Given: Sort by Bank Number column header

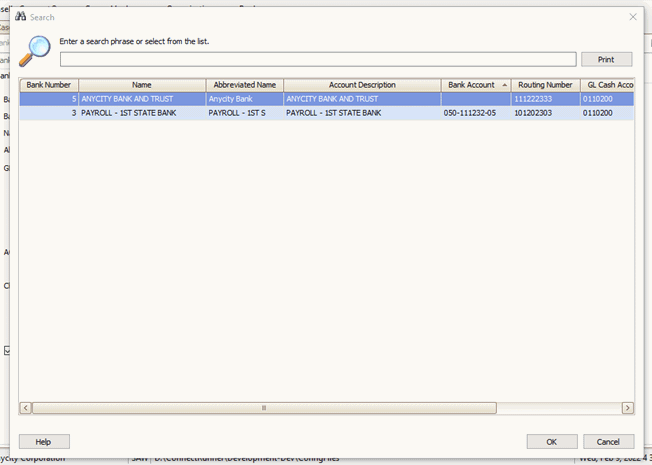Looking at the screenshot, I should click(48, 85).
